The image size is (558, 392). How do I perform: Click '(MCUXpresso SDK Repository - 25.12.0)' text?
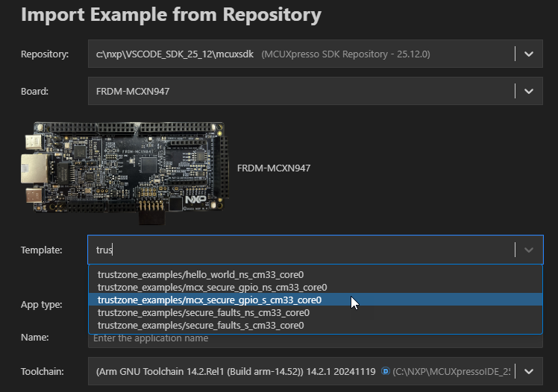[x=345, y=54]
